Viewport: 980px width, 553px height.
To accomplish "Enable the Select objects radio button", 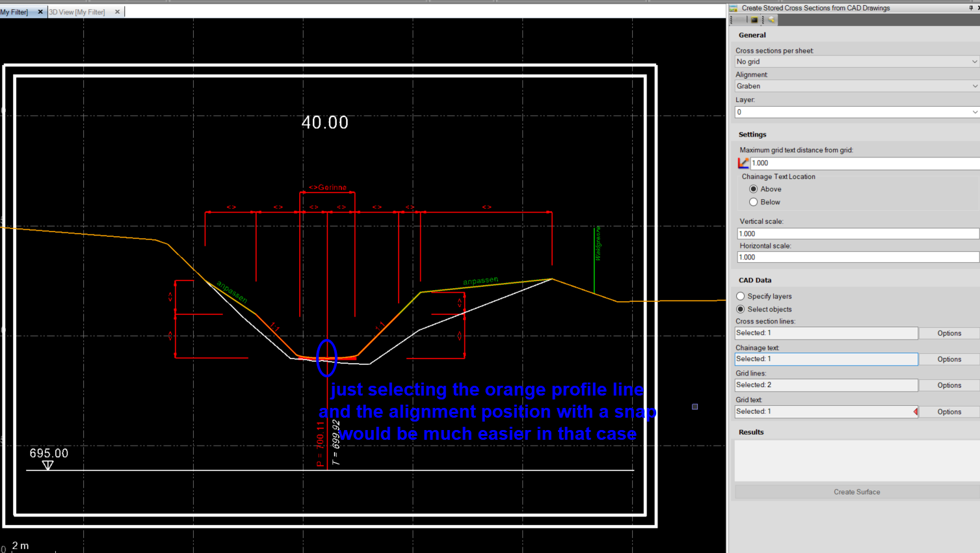I will pos(741,310).
